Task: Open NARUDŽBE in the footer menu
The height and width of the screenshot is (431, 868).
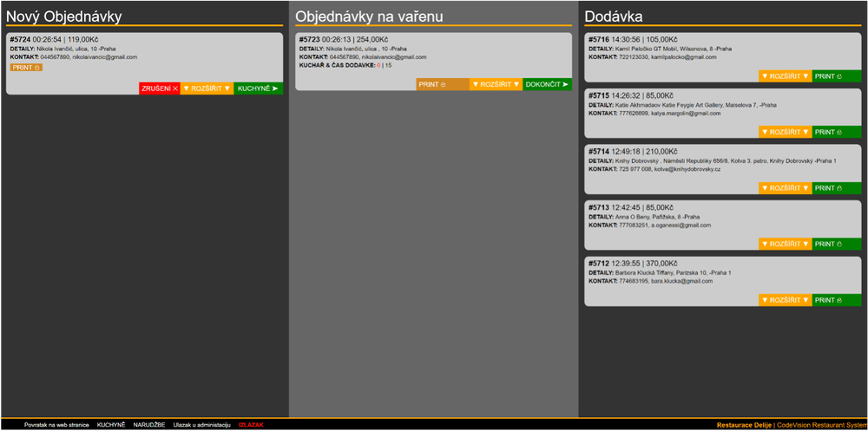Action: (149, 425)
